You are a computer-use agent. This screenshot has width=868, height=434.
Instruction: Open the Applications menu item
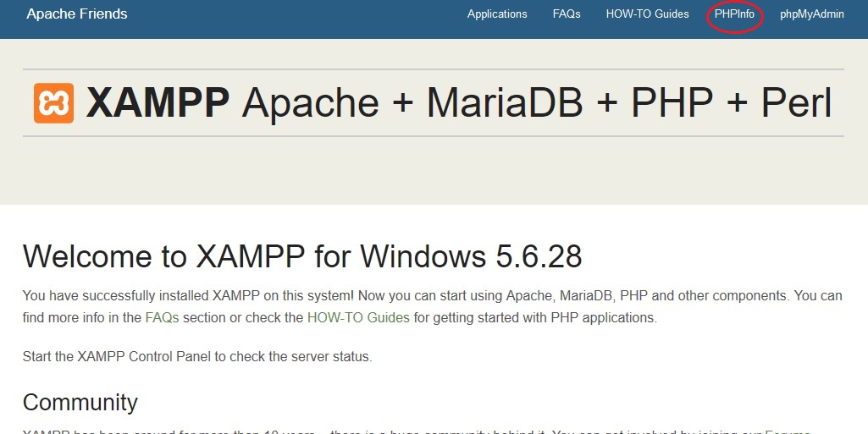coord(497,14)
